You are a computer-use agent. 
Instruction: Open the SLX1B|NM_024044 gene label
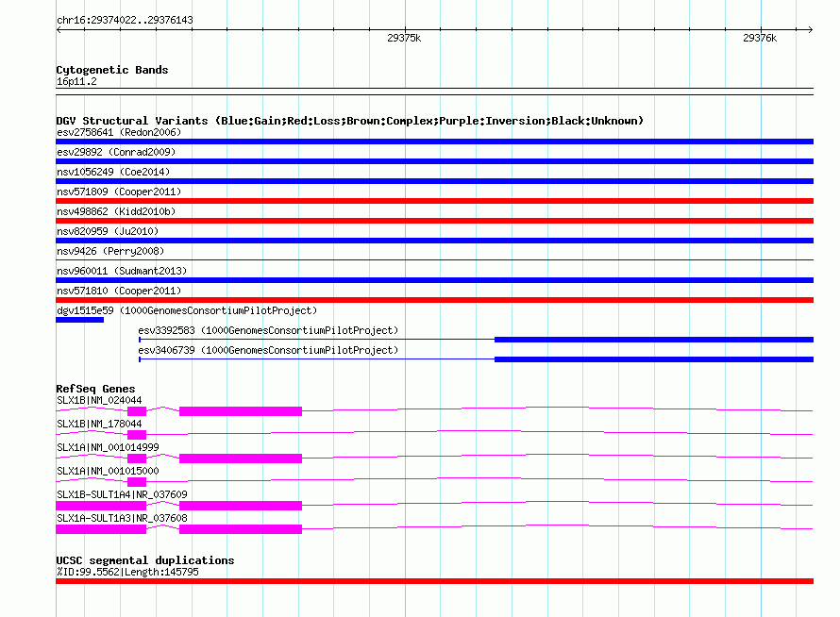click(x=99, y=401)
